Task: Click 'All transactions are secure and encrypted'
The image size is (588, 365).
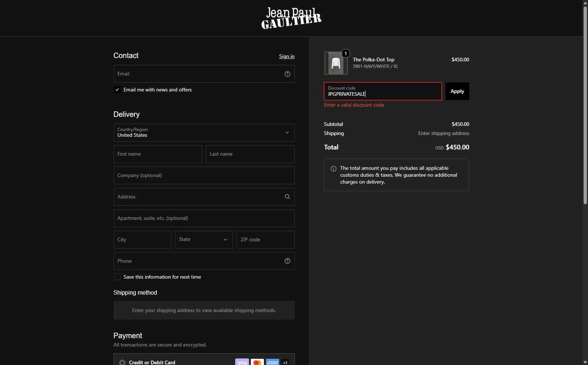Action: tap(160, 345)
